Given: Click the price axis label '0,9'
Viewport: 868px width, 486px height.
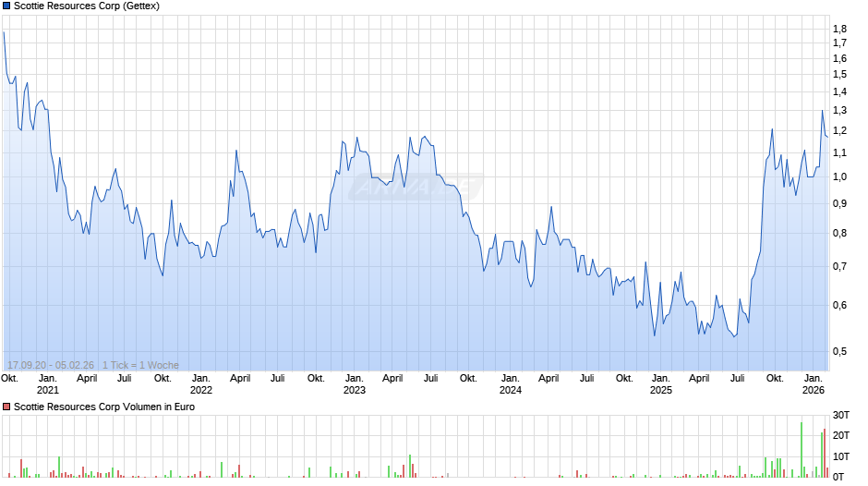Looking at the screenshot, I should point(839,203).
